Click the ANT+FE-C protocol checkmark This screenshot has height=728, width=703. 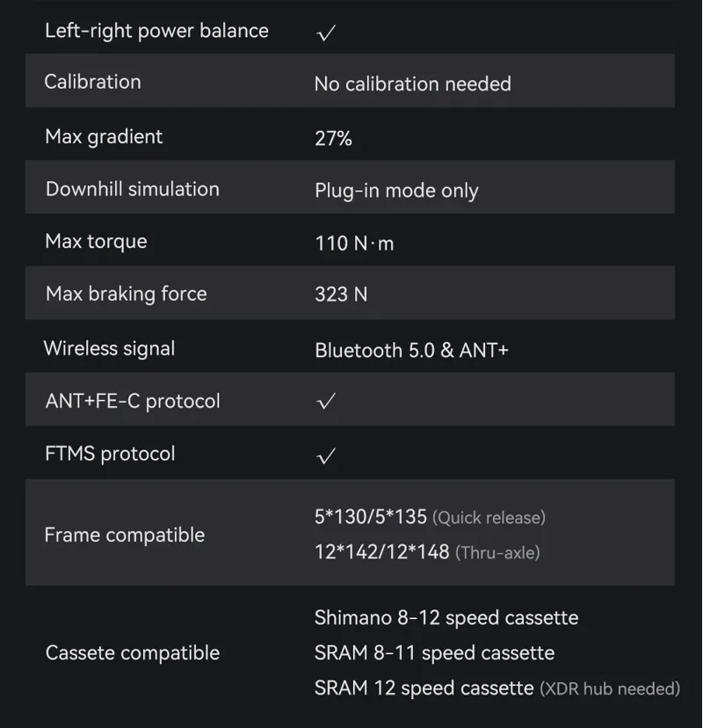[326, 402]
